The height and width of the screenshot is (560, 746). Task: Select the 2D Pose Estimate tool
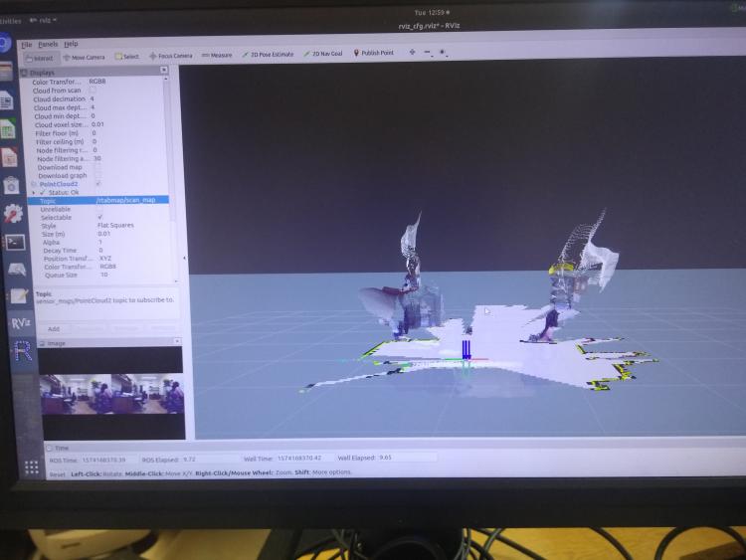click(x=269, y=55)
